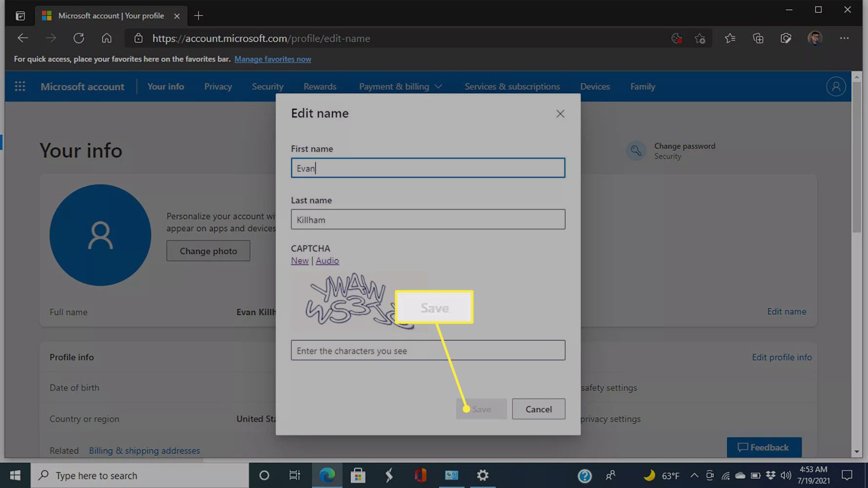Screen dimensions: 868x488
Task: Reload the page with Refresh icon
Action: coord(79,38)
